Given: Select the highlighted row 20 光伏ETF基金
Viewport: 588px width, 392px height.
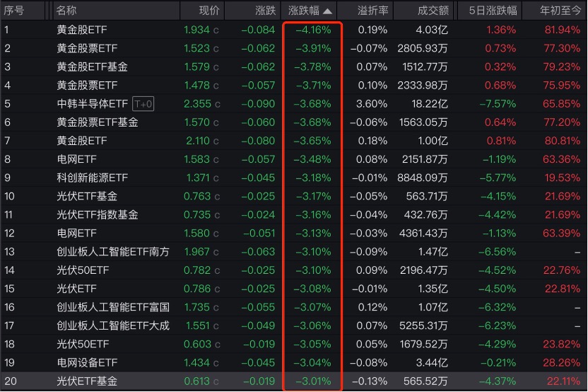Looking at the screenshot, I should coord(88,381).
